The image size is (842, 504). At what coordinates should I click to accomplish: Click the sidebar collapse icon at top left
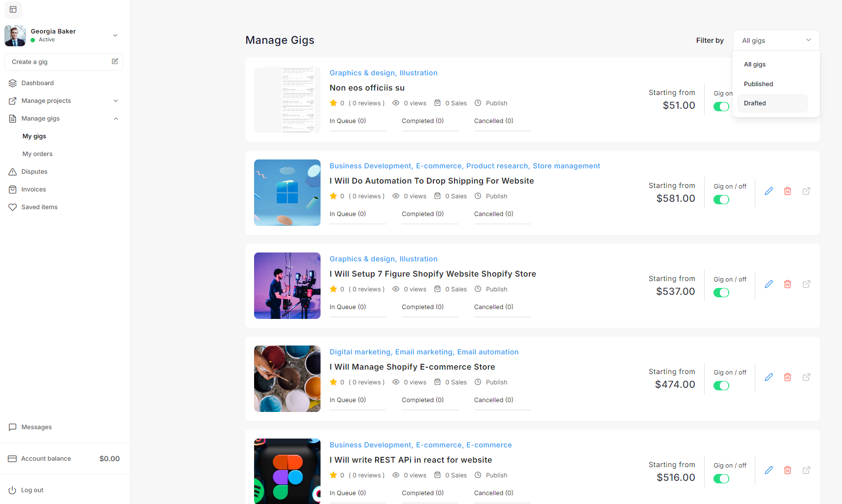click(x=13, y=9)
